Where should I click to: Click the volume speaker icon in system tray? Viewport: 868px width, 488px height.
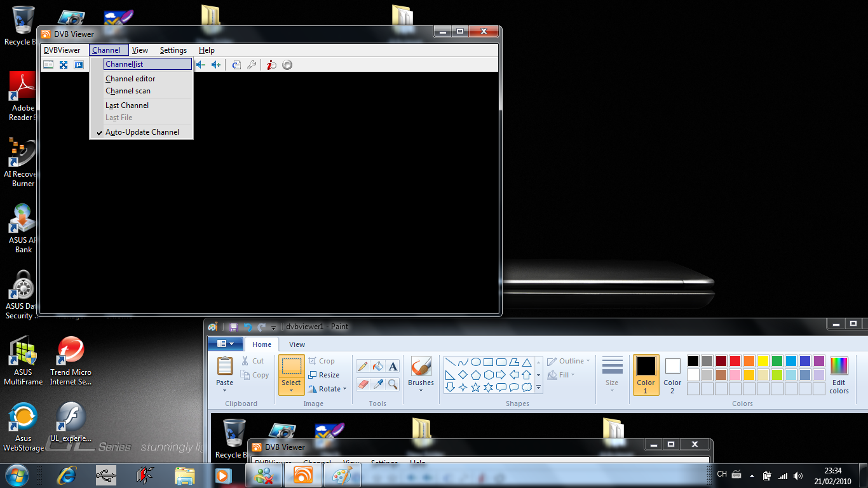(x=798, y=475)
